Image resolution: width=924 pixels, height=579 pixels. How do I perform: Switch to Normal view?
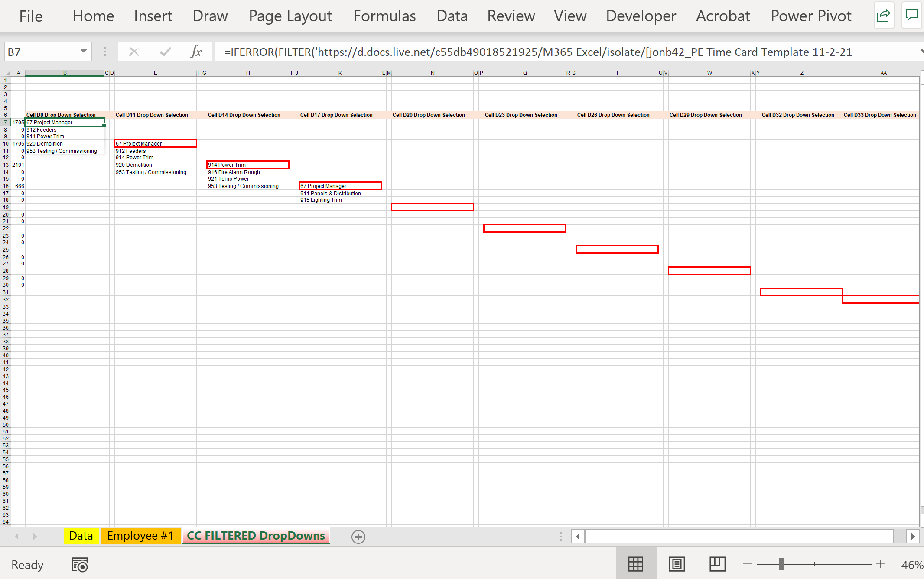click(635, 564)
